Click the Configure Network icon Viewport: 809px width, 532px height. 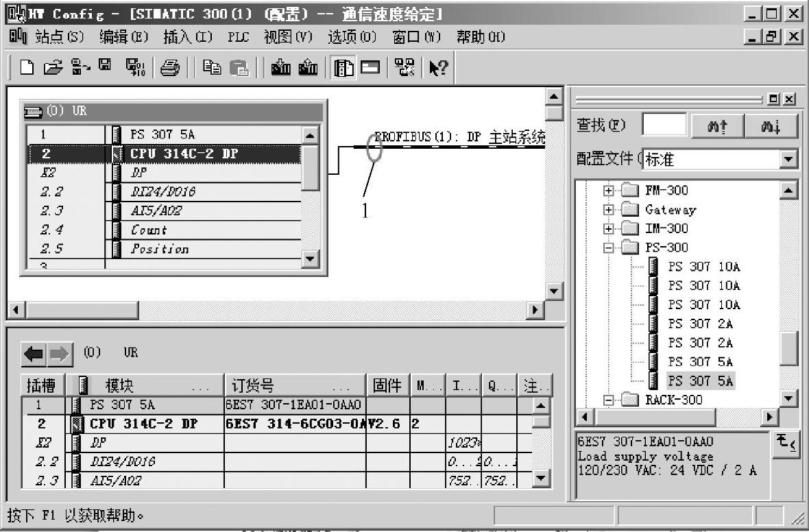click(x=404, y=67)
